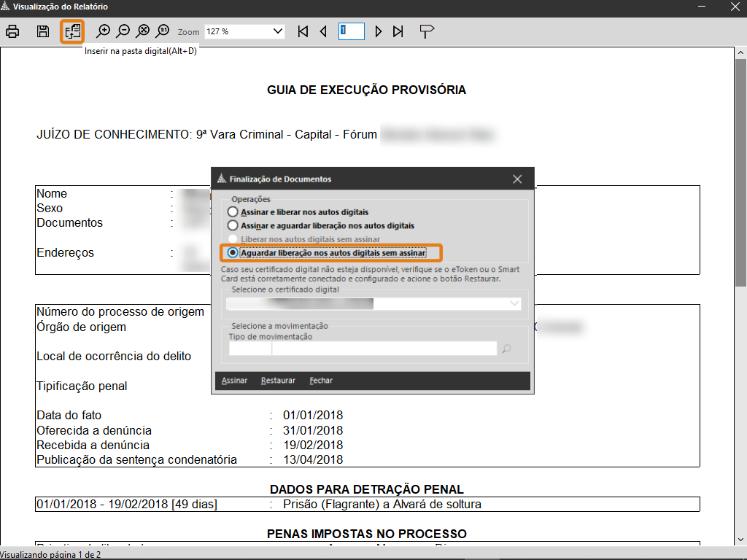Click the Documentos label
The width and height of the screenshot is (747, 560).
[x=69, y=223]
